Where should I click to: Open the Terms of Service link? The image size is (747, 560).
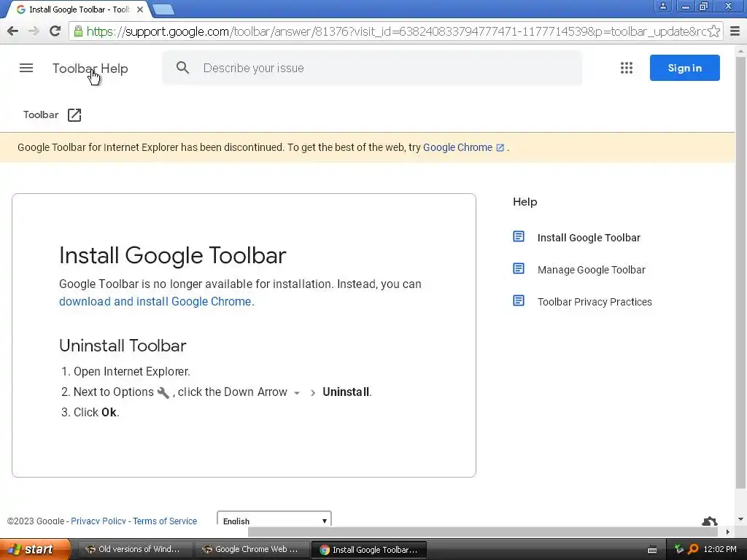point(165,521)
